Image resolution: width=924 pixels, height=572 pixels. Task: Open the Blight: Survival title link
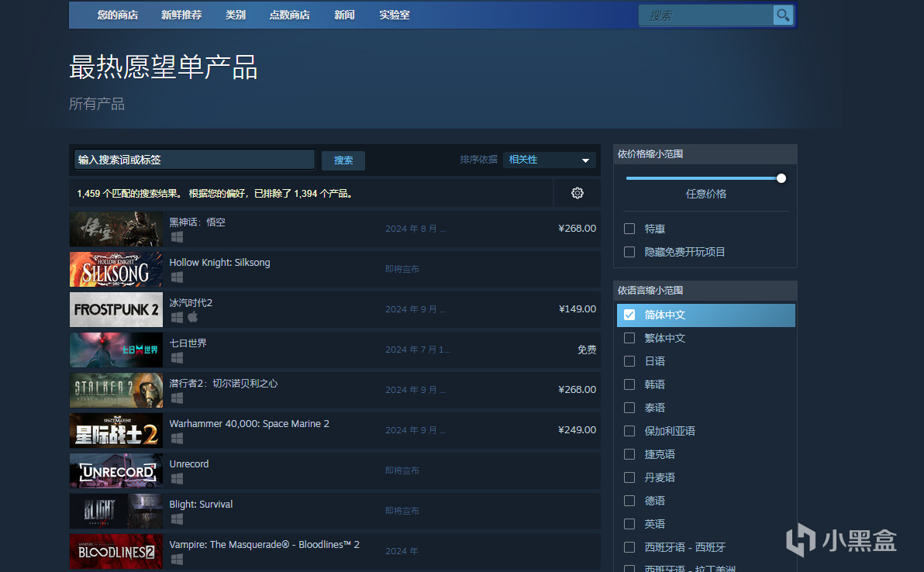click(201, 505)
